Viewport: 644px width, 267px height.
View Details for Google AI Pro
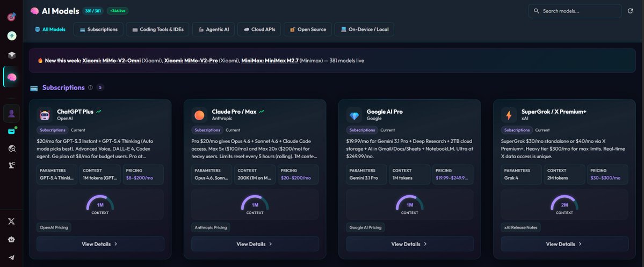click(410, 244)
